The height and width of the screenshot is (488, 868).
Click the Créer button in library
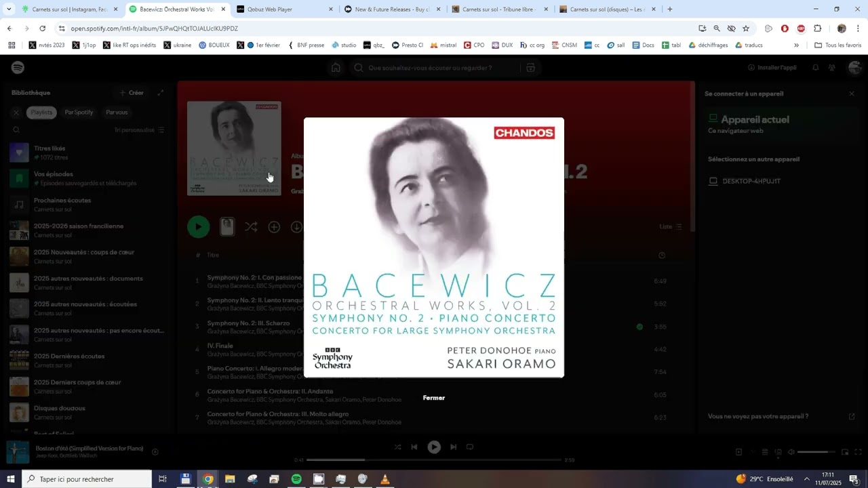pos(132,93)
